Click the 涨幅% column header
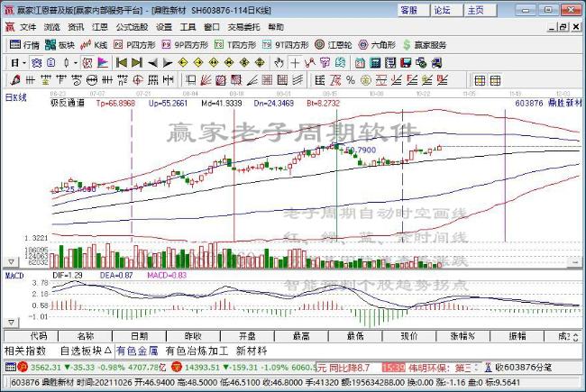Viewport: 586px width, 392px height. (463, 335)
